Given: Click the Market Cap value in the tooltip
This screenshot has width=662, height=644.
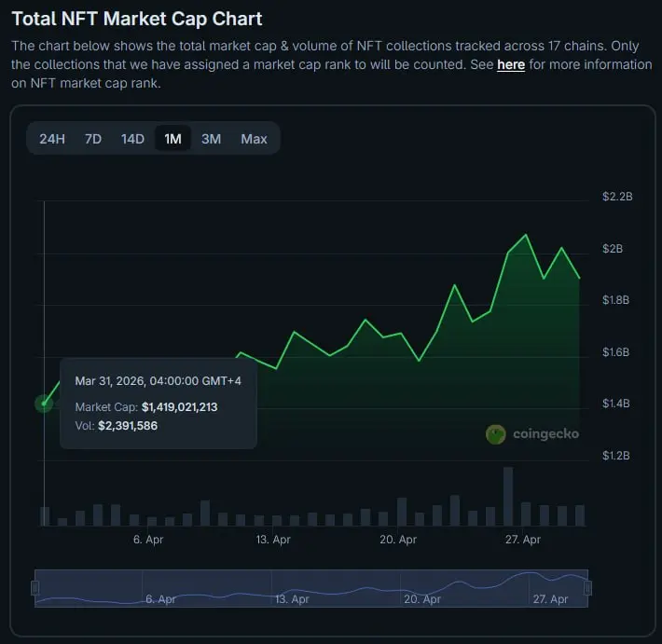Looking at the screenshot, I should click(x=180, y=407).
